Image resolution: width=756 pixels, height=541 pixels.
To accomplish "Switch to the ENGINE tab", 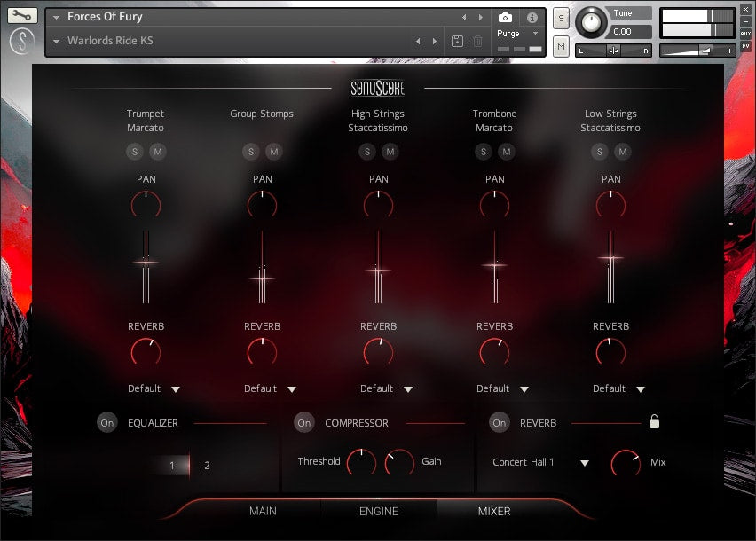I will 379,511.
